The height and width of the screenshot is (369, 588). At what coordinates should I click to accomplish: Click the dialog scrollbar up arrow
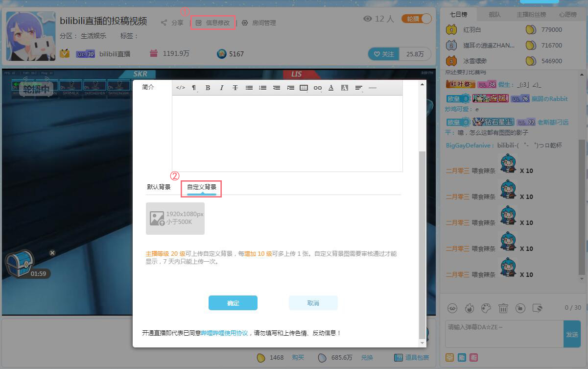click(422, 85)
